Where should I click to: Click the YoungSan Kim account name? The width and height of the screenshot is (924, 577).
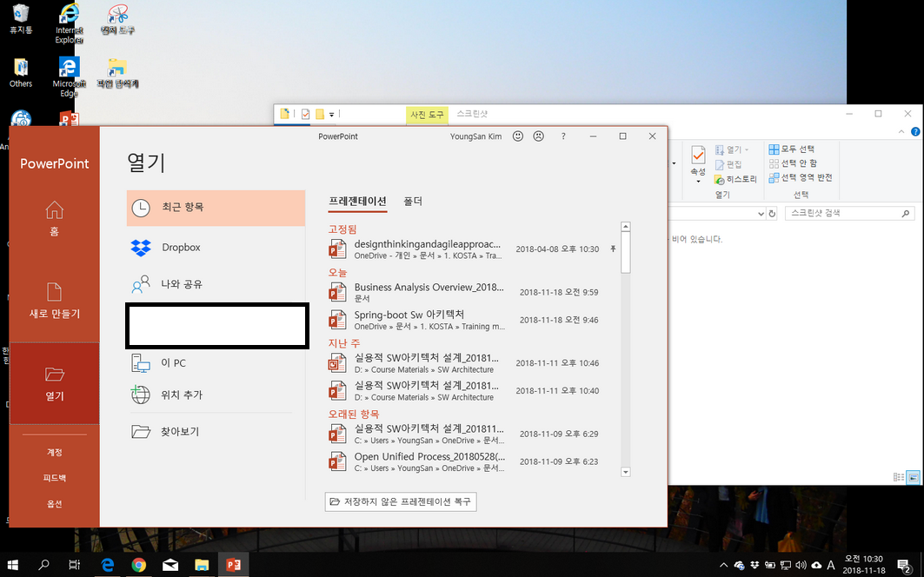[x=476, y=136]
